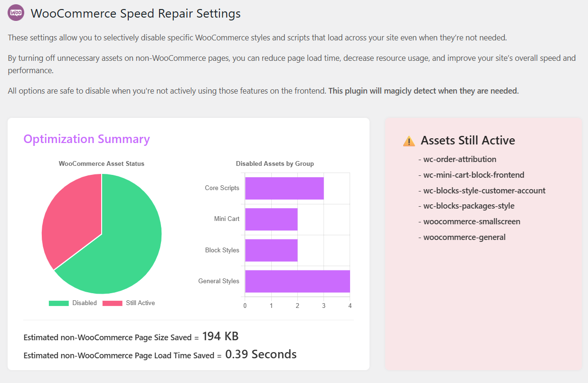Click the woocommerce-general asset entry
Screen dimensions: 588x383
pyautogui.click(x=462, y=237)
